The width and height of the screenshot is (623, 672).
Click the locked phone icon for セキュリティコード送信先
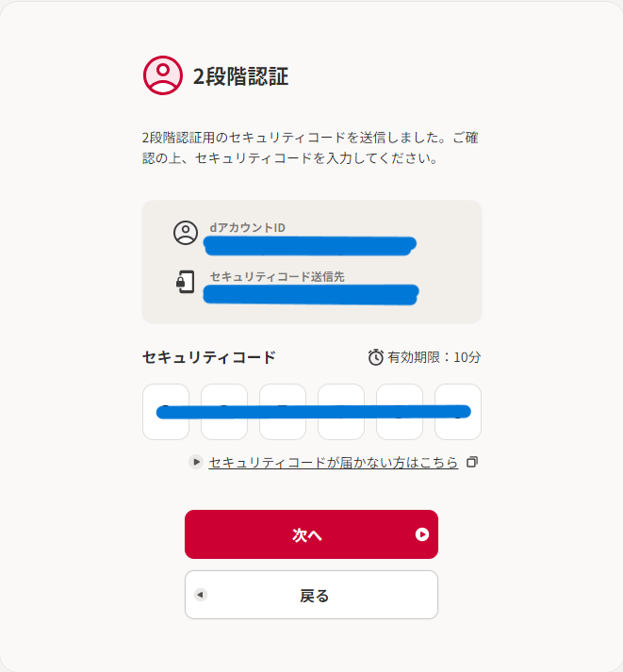point(185,282)
